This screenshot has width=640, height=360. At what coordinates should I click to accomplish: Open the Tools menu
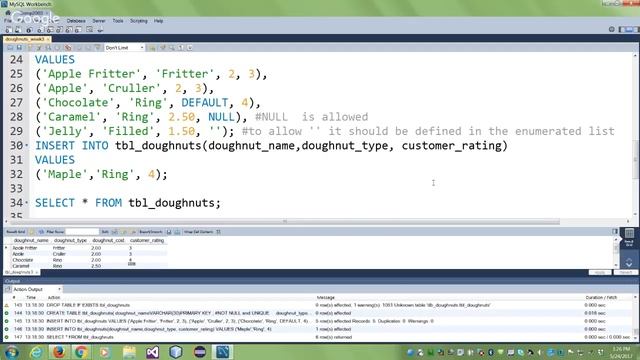[118, 20]
